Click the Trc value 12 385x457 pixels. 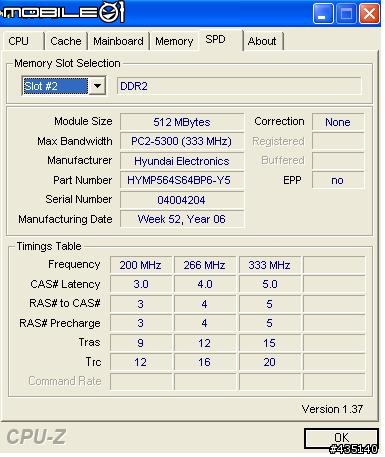[141, 362]
